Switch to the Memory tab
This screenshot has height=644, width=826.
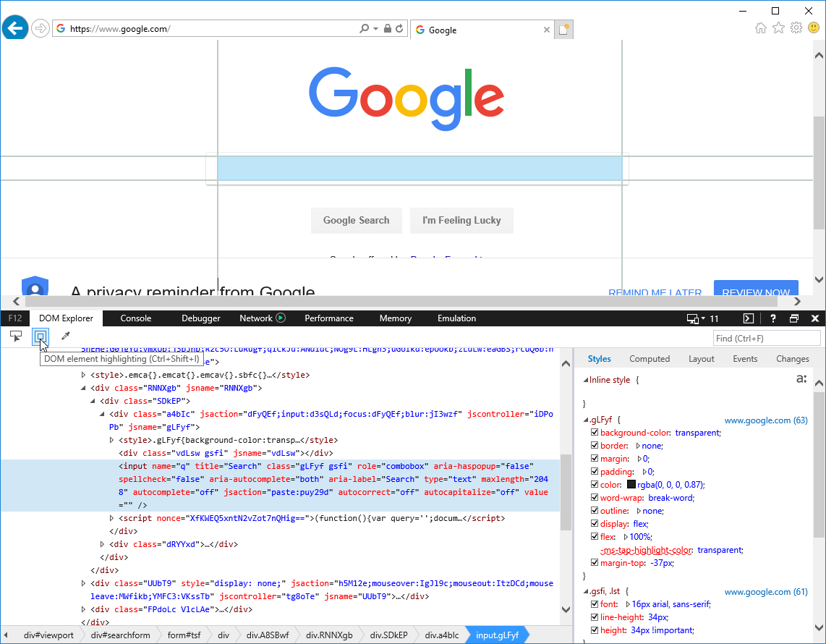point(396,318)
